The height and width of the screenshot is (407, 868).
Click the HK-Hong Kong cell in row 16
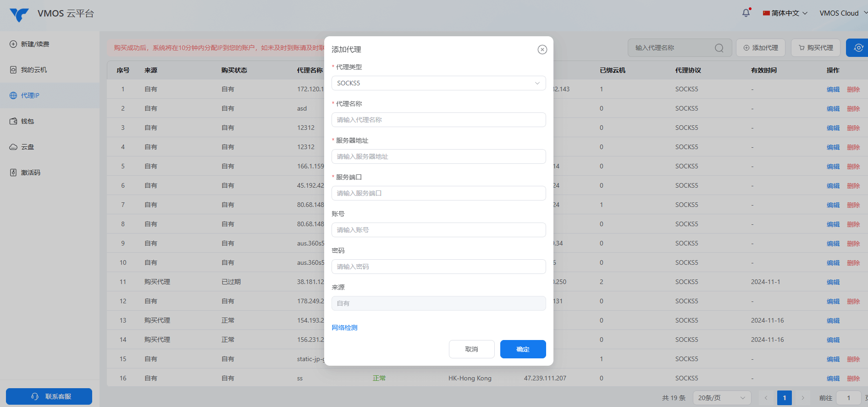pyautogui.click(x=470, y=378)
